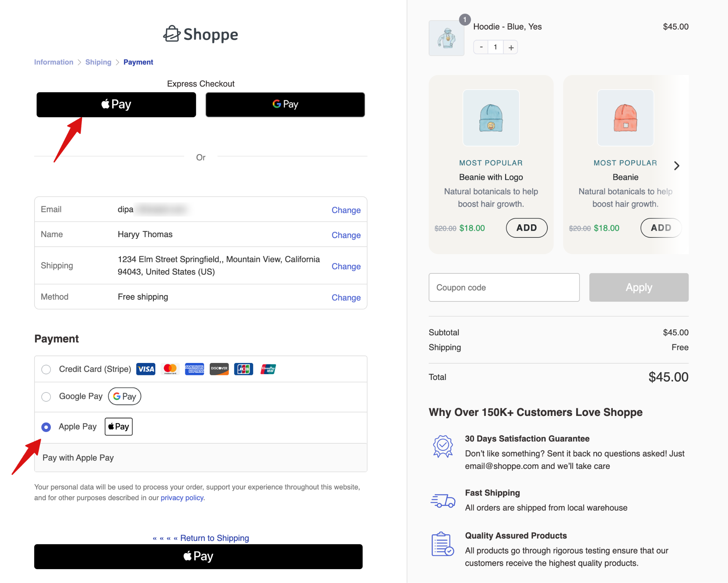Click the 'Free shipping' method value
Viewport: 728px width, 583px height.
click(143, 297)
